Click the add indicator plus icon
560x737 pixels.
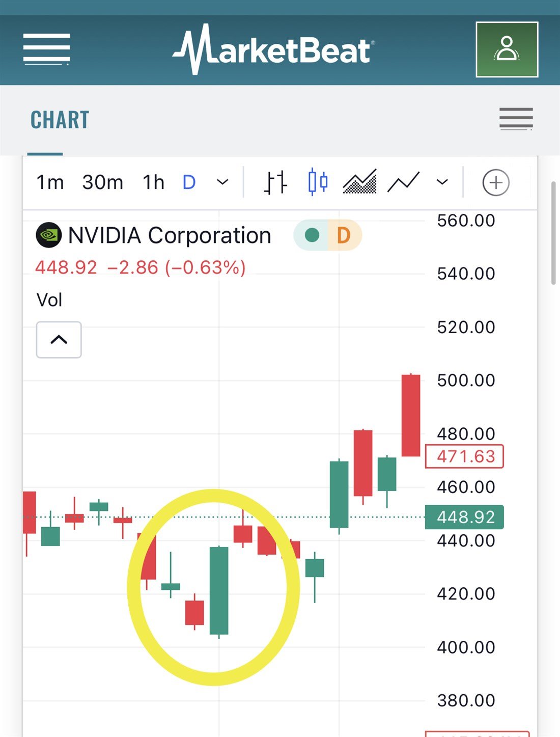coord(495,182)
